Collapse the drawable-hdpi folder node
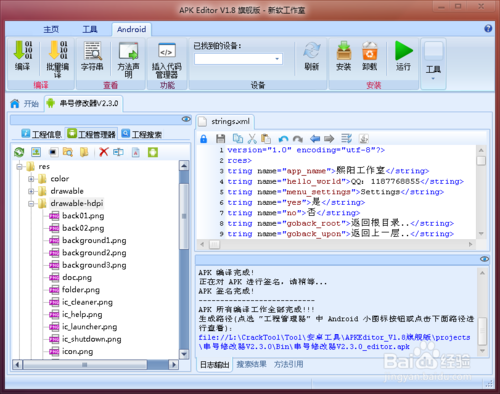 [31, 204]
